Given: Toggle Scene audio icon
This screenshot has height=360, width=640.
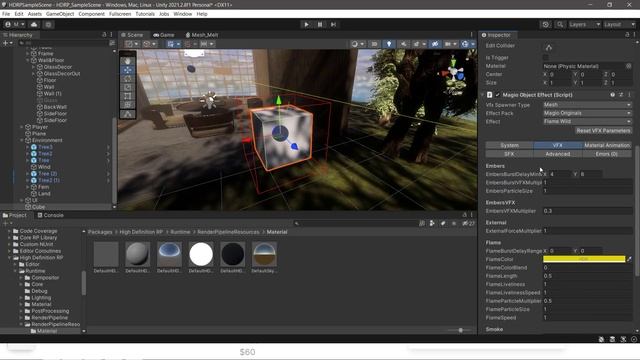Looking at the screenshot, I should [x=403, y=44].
